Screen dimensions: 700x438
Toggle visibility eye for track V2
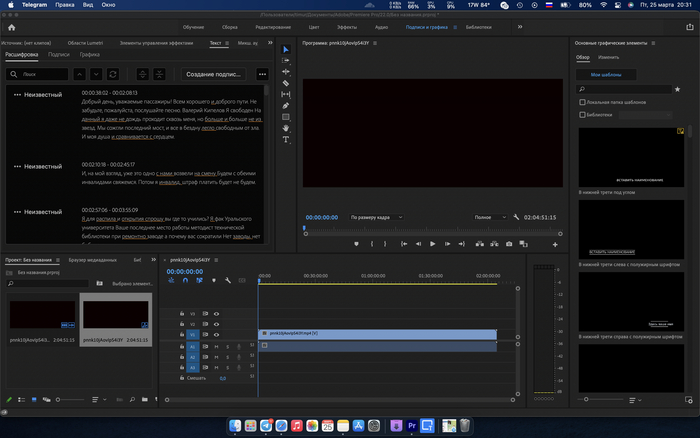[x=216, y=324]
